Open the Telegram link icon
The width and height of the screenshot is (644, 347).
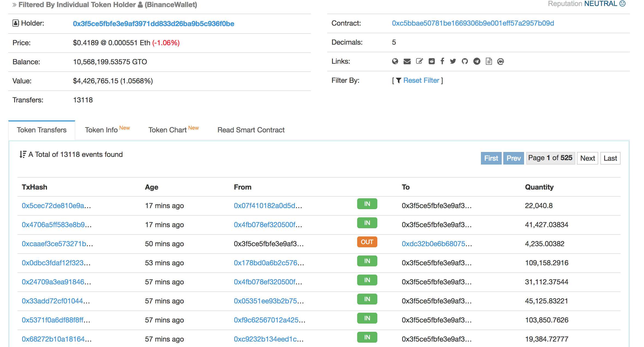tap(477, 61)
